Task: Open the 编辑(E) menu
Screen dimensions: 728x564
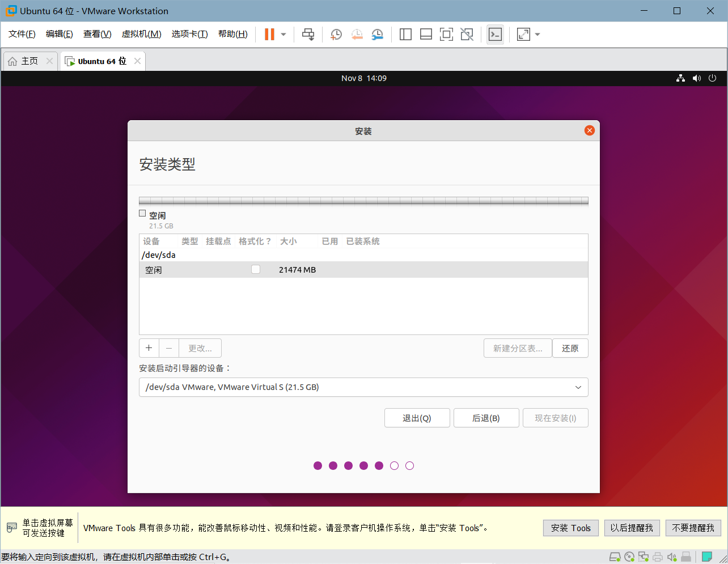Action: 60,34
